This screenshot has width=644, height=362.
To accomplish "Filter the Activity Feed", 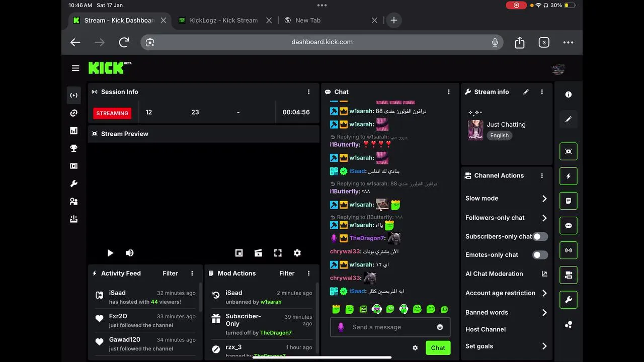I will click(170, 274).
